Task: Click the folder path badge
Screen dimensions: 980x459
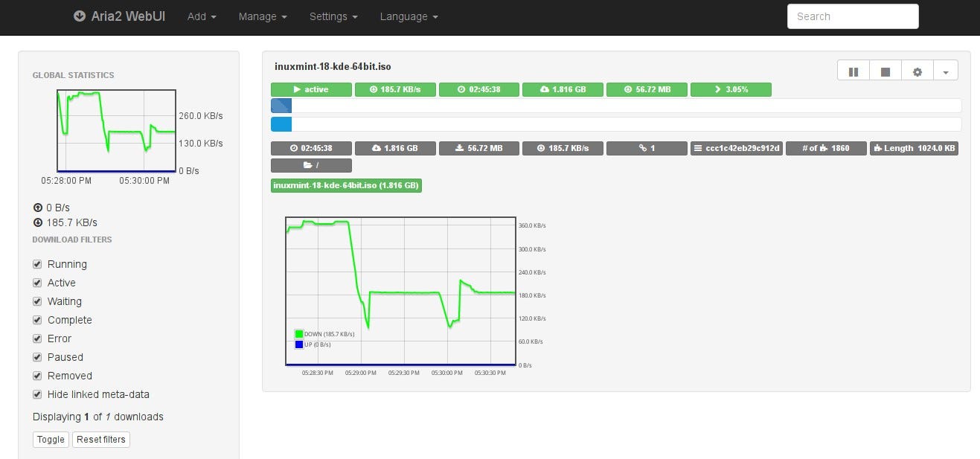Action: click(311, 165)
